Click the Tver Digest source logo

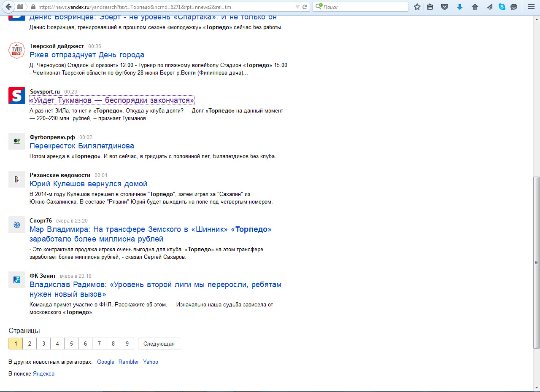[x=17, y=50]
